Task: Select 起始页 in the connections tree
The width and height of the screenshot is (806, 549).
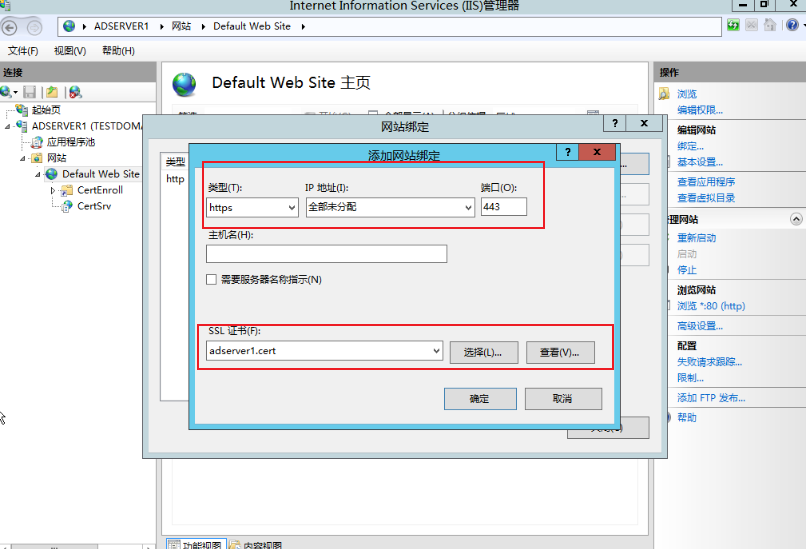Action: [x=46, y=110]
